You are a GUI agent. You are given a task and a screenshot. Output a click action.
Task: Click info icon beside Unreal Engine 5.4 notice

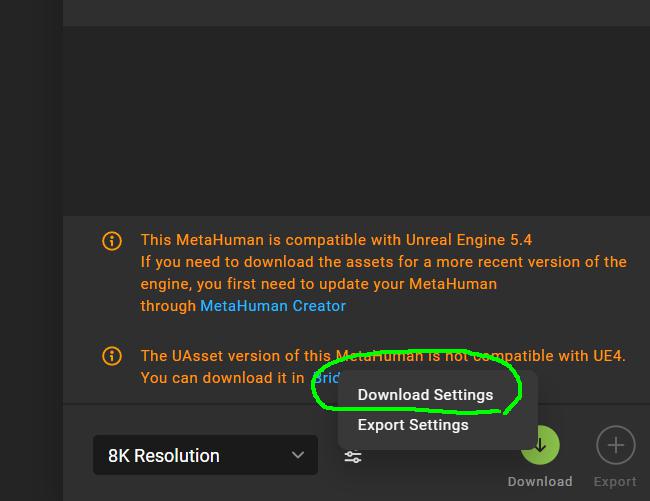click(x=112, y=240)
